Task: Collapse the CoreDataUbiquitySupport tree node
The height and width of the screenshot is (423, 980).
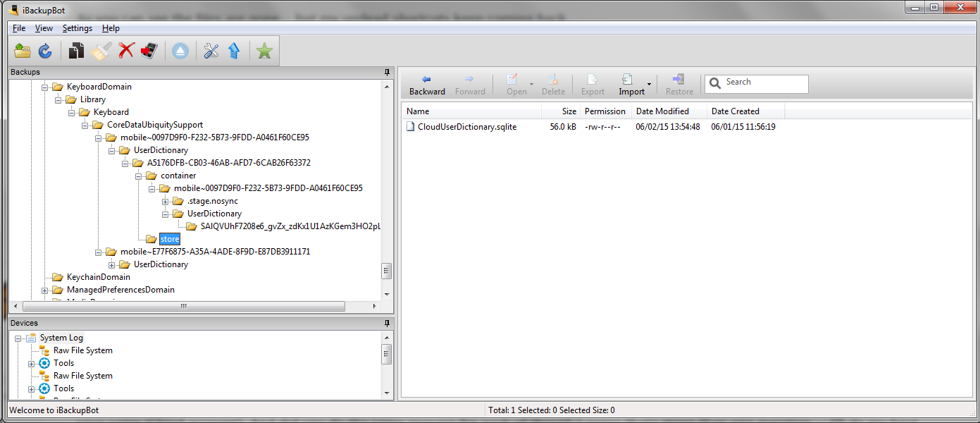Action: click(85, 125)
